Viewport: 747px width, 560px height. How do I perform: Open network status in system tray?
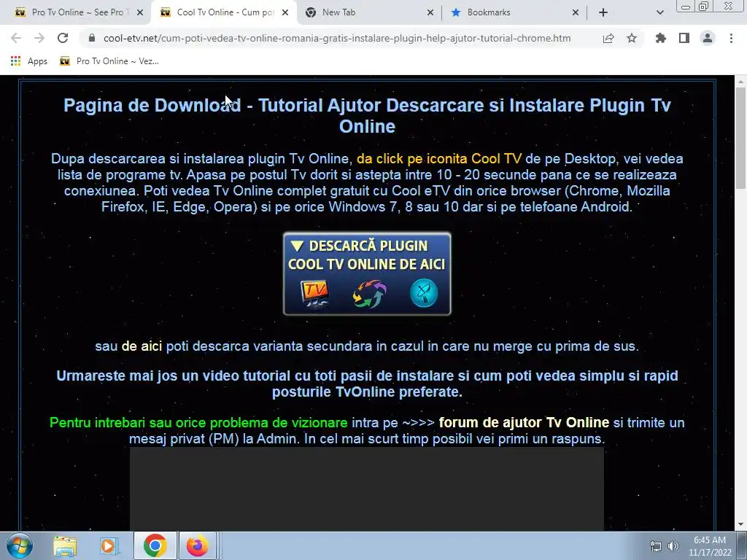(x=656, y=546)
